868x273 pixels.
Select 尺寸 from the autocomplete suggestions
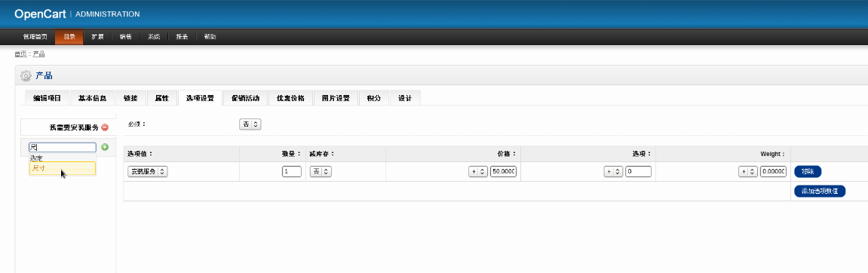(62, 167)
